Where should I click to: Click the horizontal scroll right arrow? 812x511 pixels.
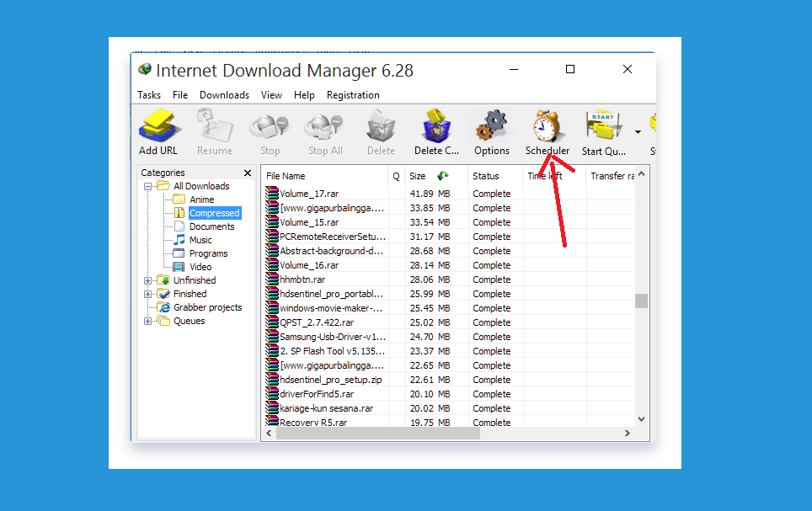[x=628, y=434]
